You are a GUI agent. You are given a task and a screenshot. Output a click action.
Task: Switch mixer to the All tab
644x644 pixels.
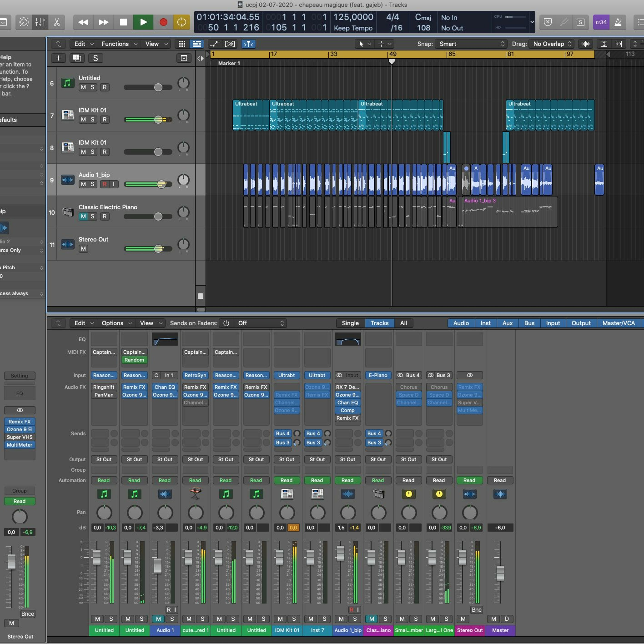click(403, 323)
